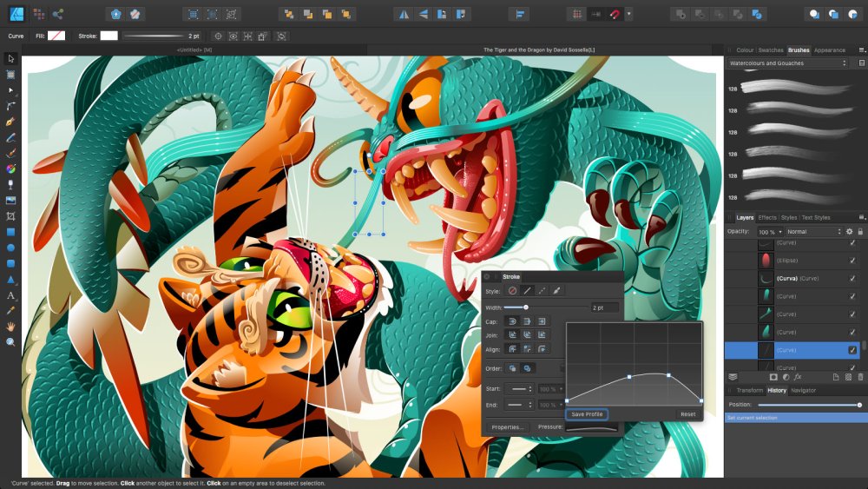Screen dimensions: 868x489
Task: Toggle the grid display icon in toolbar
Action: [577, 15]
